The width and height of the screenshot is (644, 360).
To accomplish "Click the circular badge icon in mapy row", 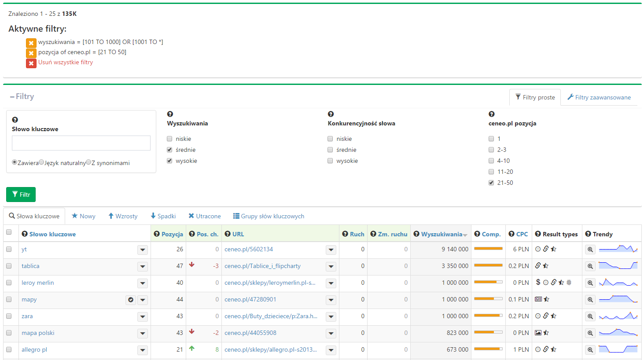I will 131,300.
